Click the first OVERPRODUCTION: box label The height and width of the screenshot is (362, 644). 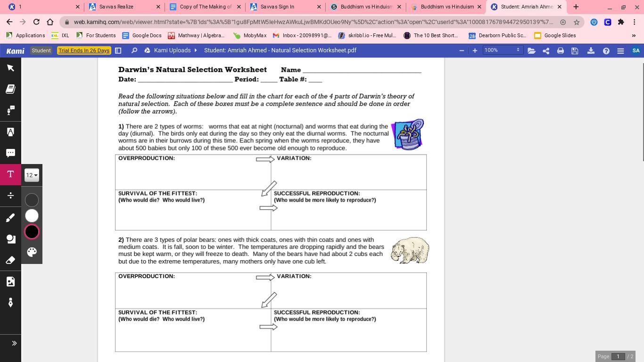[147, 158]
